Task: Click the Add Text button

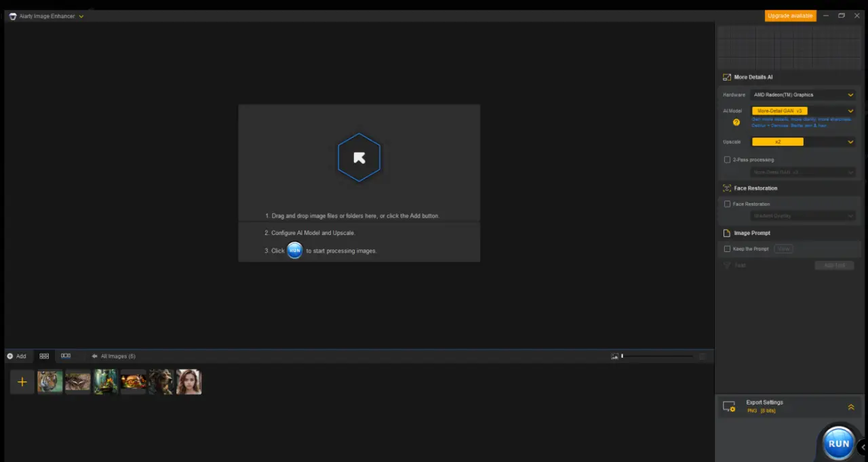Action: coord(834,265)
